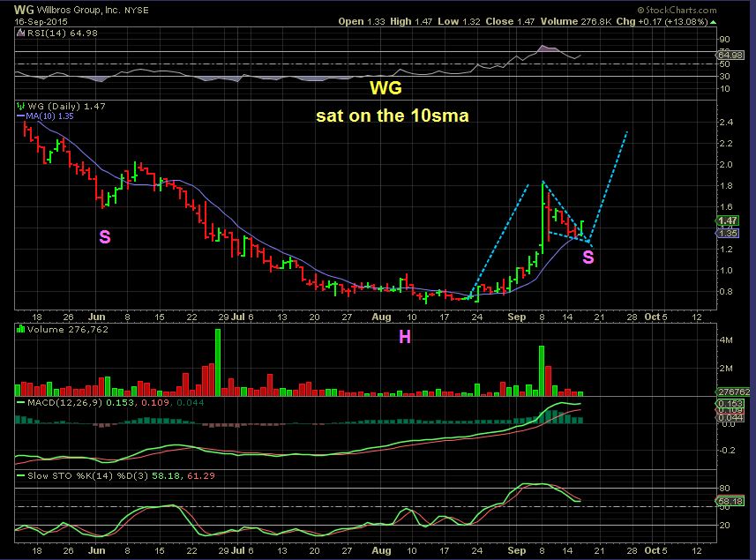Click the 90 level on the RSI axis
This screenshot has height=560, width=756.
724,40
